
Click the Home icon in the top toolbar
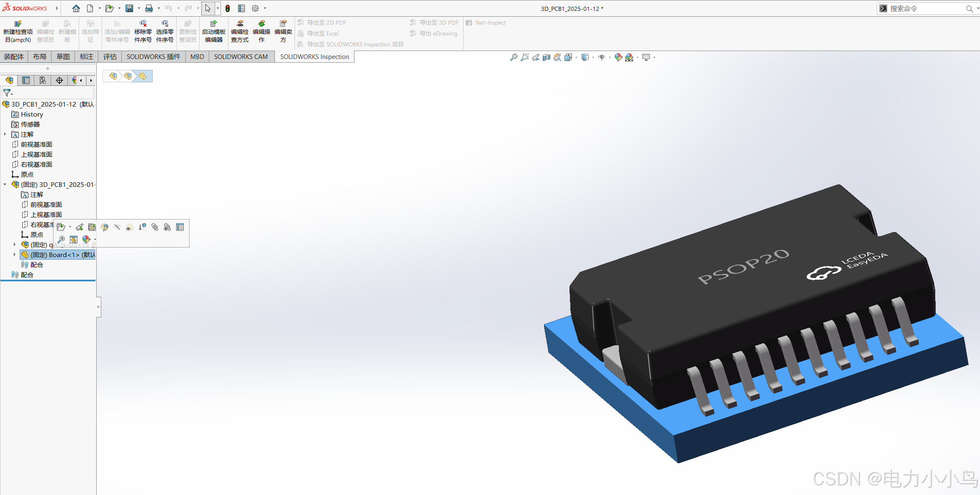(76, 8)
